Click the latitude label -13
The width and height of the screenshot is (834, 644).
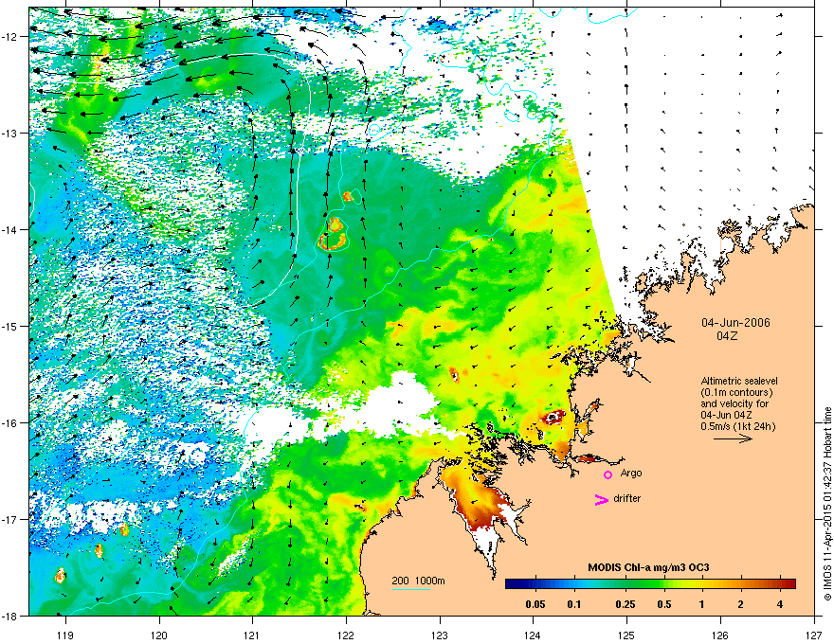(x=9, y=133)
